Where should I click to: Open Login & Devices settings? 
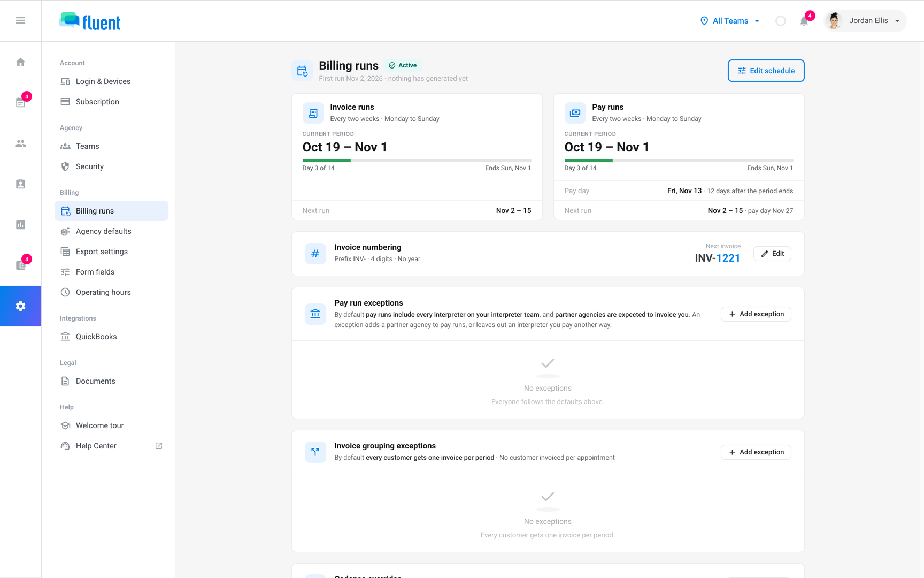[111, 81]
